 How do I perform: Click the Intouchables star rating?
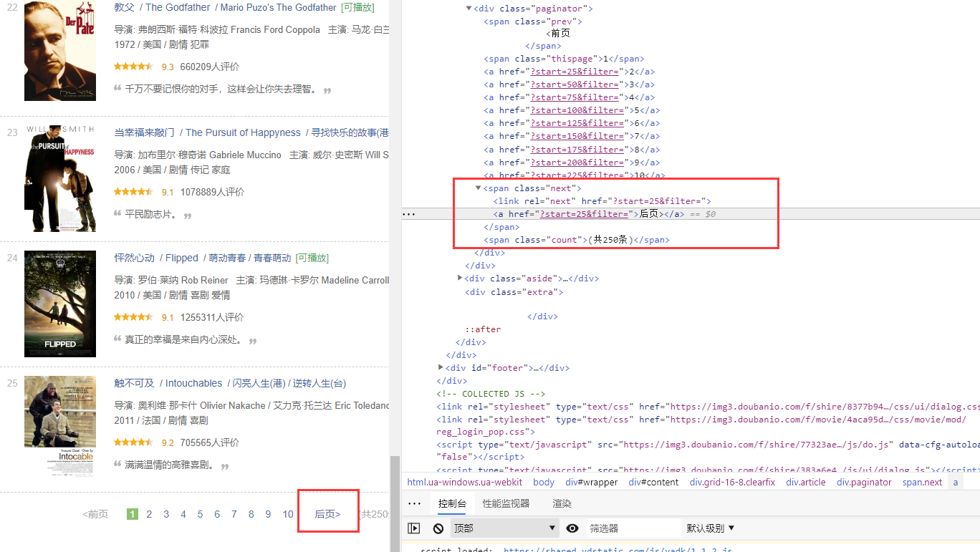click(133, 442)
